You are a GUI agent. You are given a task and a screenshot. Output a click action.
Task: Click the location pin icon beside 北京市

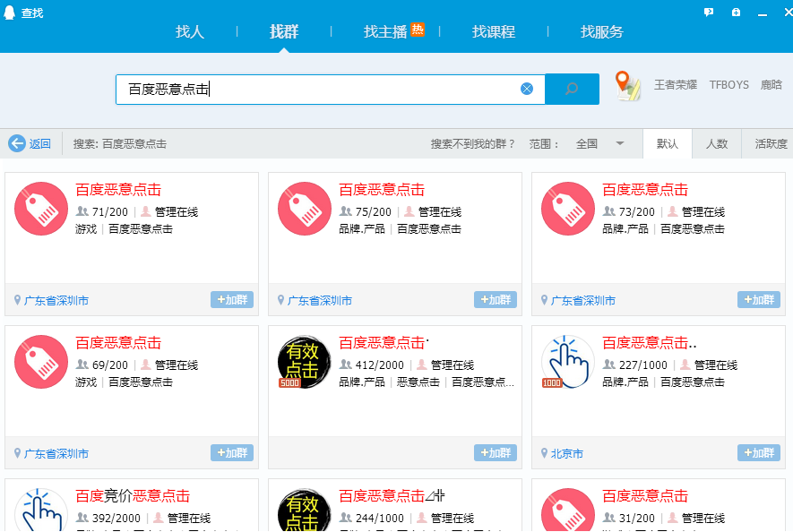544,453
